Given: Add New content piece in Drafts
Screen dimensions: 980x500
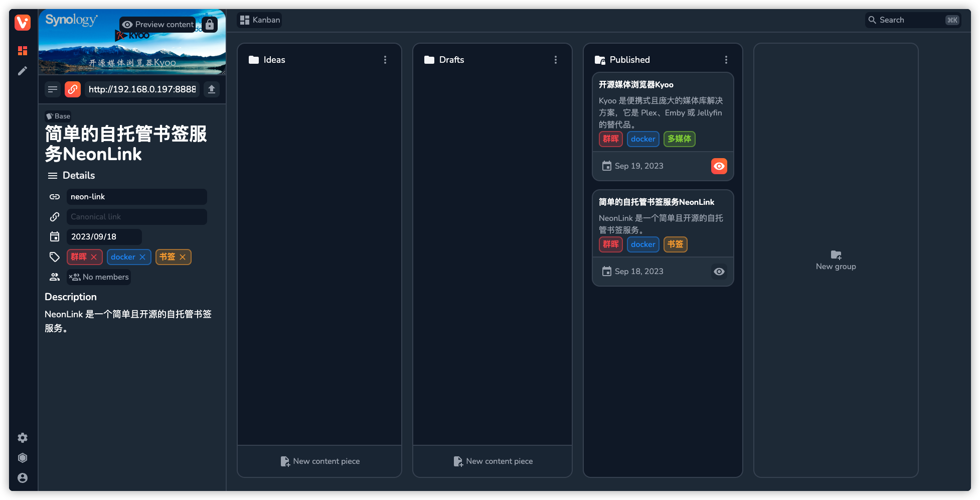Looking at the screenshot, I should coord(493,461).
